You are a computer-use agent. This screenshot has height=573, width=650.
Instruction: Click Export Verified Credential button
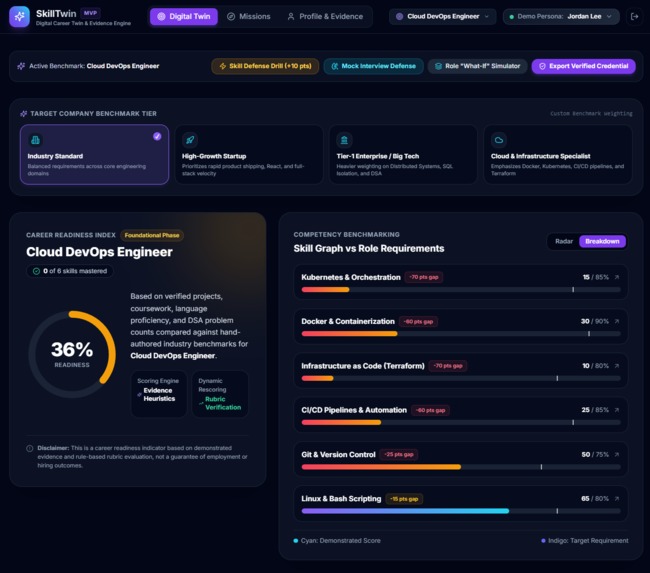click(x=584, y=66)
